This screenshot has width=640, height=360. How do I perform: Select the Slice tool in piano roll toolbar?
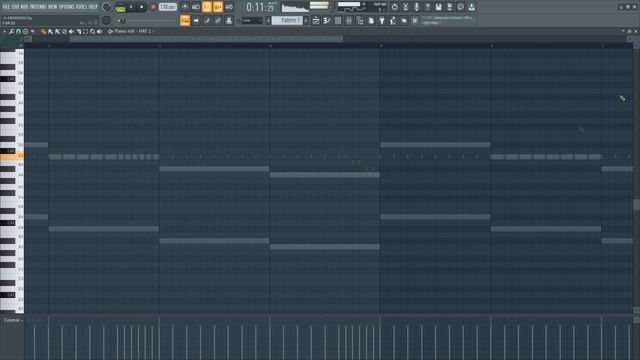coord(78,31)
